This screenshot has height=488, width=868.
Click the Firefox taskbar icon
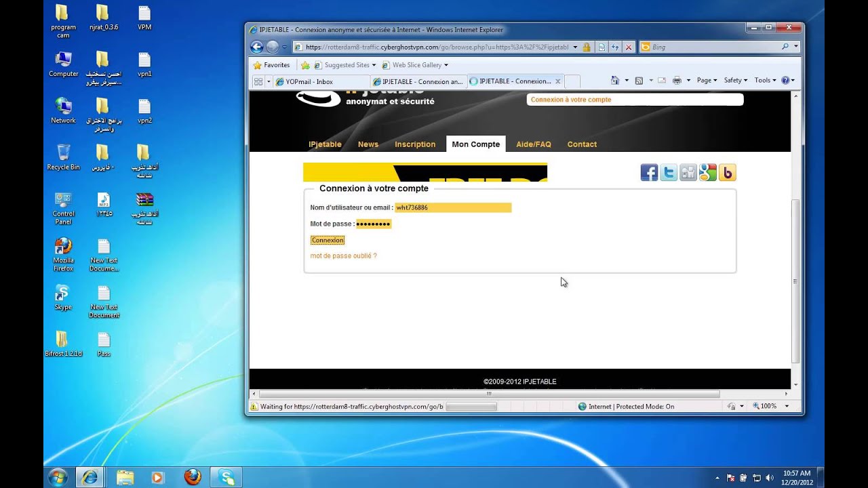click(x=192, y=477)
